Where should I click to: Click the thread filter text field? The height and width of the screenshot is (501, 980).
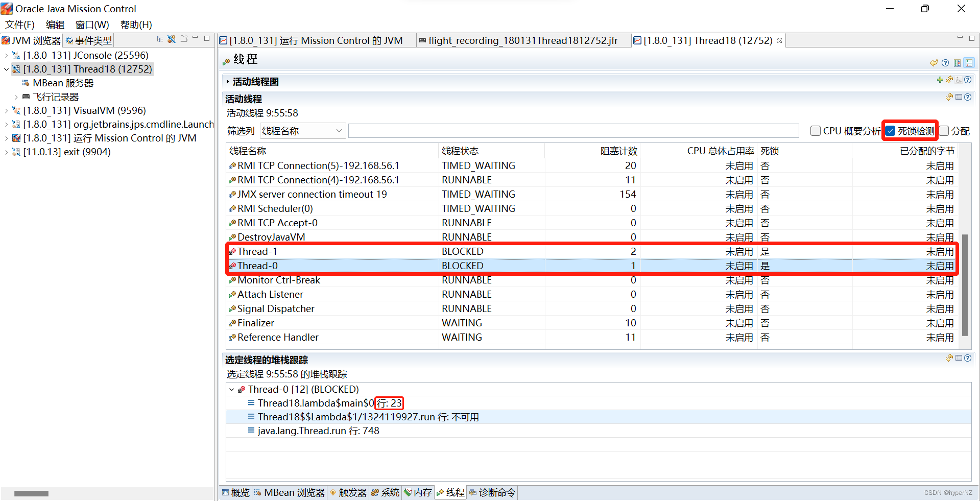point(573,131)
